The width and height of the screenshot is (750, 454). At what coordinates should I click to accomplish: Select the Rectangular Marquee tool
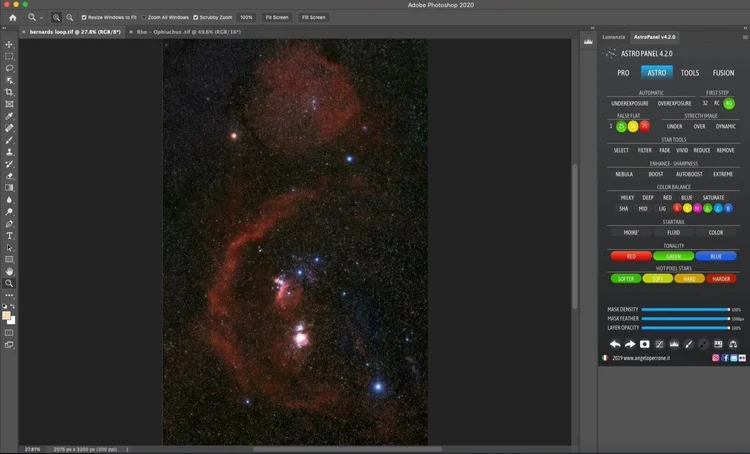[x=9, y=56]
